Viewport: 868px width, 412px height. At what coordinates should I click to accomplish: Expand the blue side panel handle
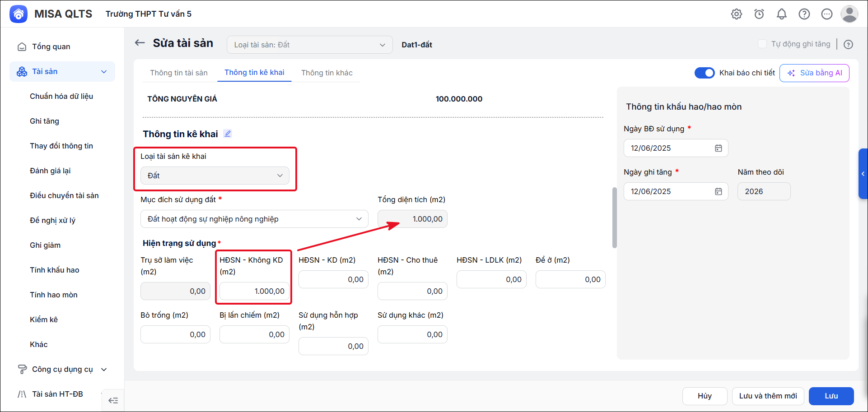tap(863, 174)
